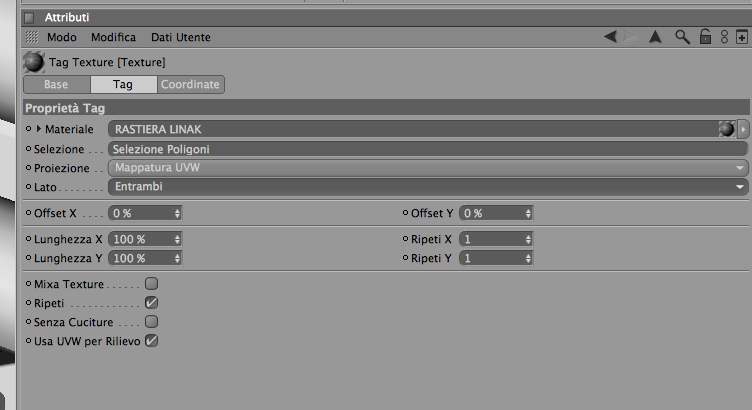This screenshot has height=410, width=752.
Task: Click the Base tab button
Action: pos(56,85)
